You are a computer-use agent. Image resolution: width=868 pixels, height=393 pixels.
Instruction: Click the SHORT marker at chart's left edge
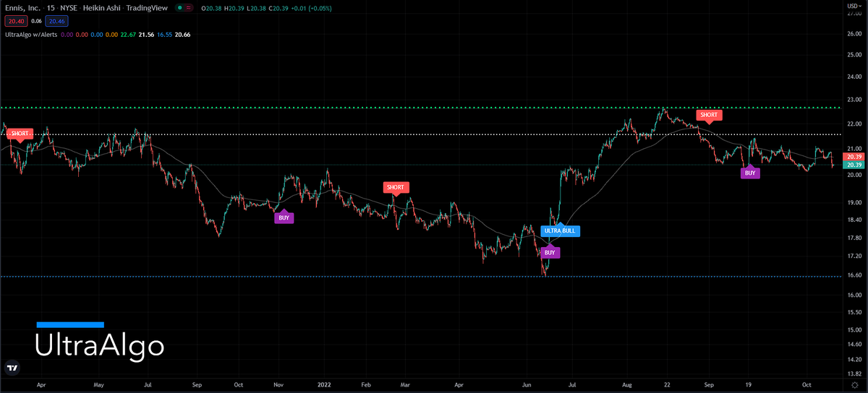(20, 134)
